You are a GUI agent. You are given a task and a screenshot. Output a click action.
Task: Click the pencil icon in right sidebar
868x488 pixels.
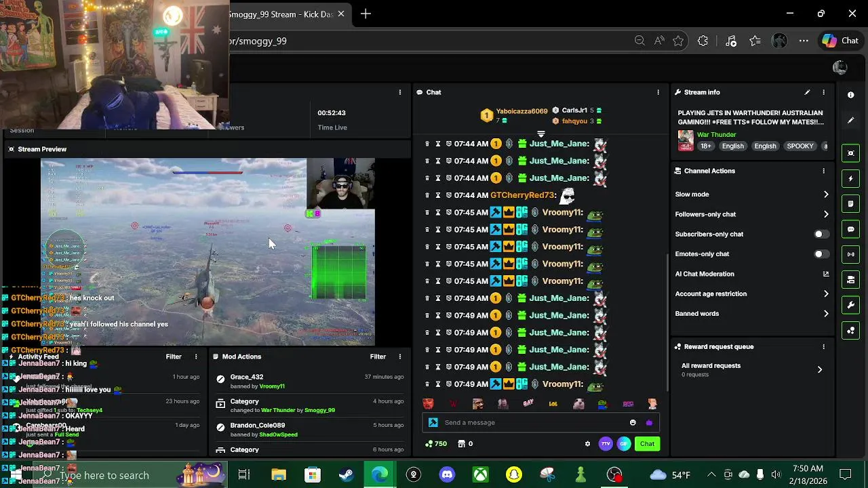[x=851, y=121]
